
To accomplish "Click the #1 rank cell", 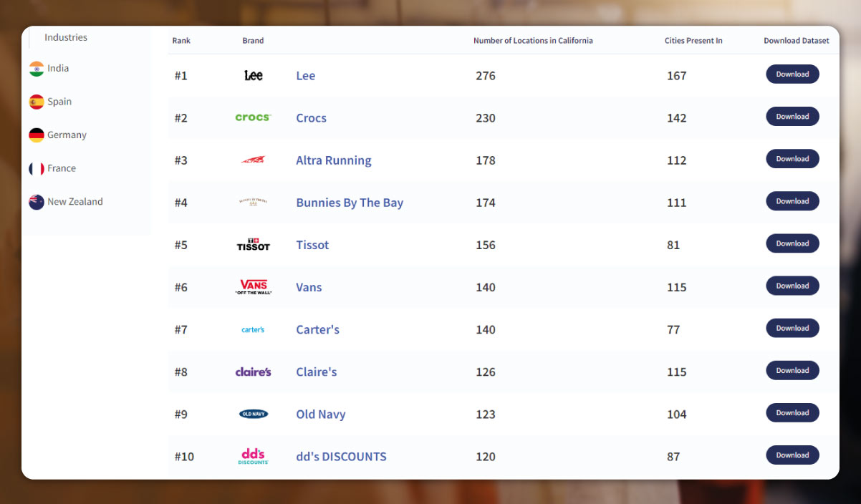I will 181,76.
